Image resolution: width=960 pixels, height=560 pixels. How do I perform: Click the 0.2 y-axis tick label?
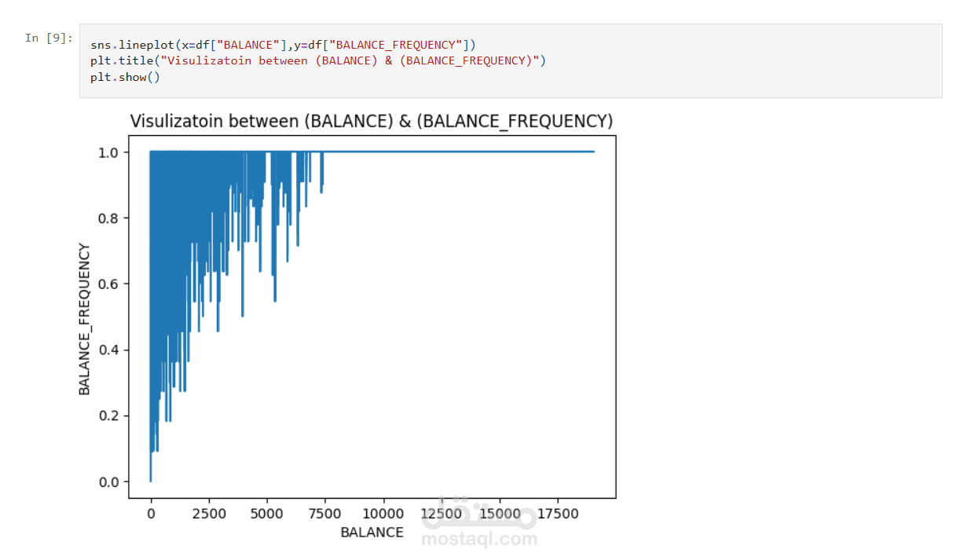point(108,415)
